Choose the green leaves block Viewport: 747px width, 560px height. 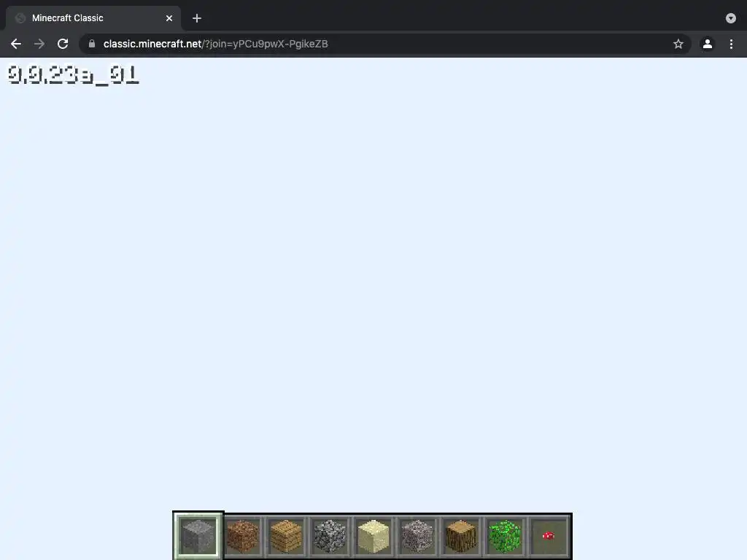(x=505, y=536)
